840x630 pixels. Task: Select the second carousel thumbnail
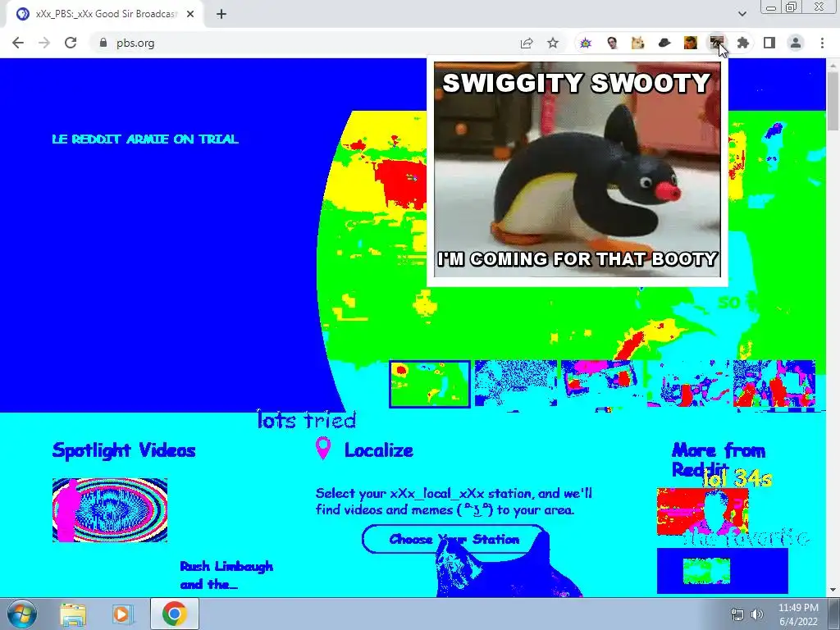[516, 384]
